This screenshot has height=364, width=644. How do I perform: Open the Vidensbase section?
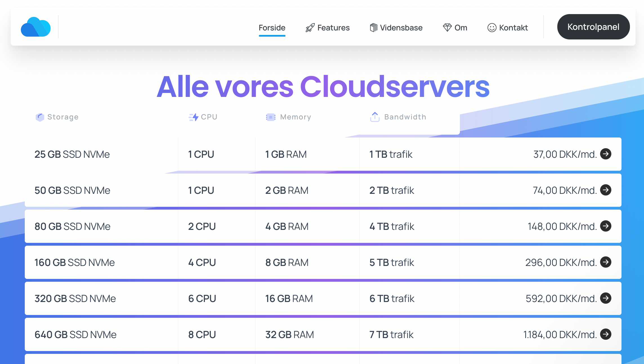pos(401,27)
